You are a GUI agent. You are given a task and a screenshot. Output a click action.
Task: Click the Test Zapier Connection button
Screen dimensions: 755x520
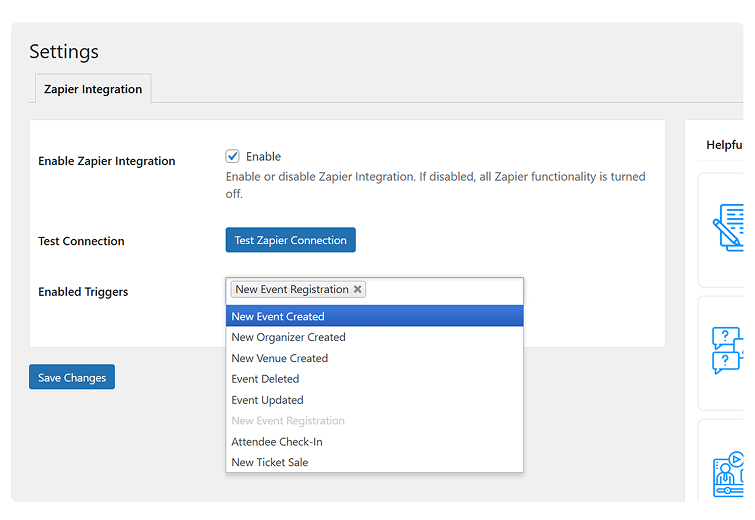[290, 240]
